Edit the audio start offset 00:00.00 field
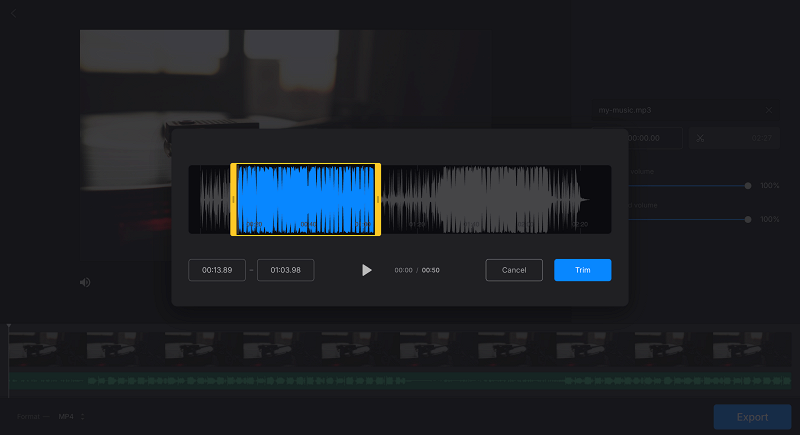 pos(654,138)
